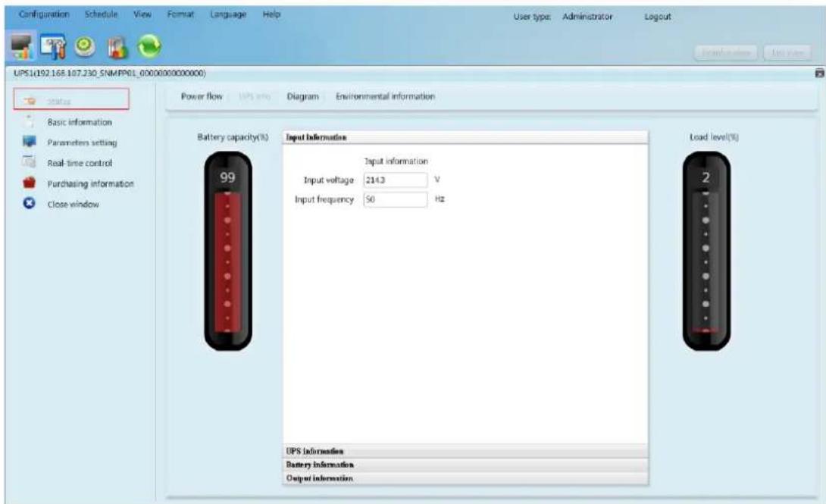Switch to the Diagram tab
Viewport: 826px width, 504px height.
(303, 96)
